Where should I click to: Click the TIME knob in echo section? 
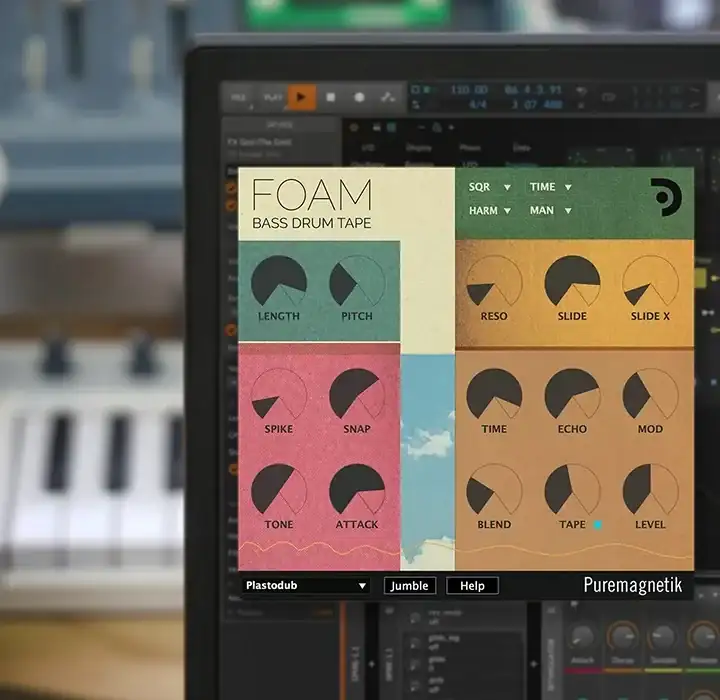click(494, 395)
